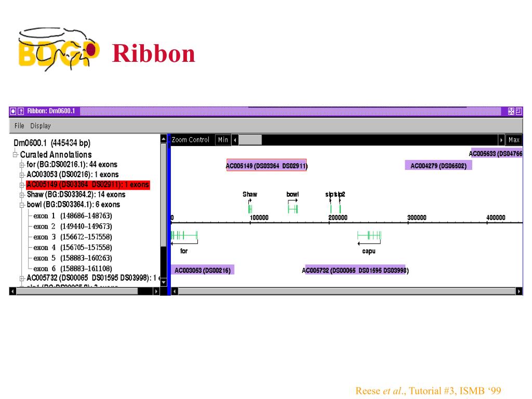Image resolution: width=532 pixels, height=399 pixels.
Task: Open the File menu
Action: coord(19,126)
